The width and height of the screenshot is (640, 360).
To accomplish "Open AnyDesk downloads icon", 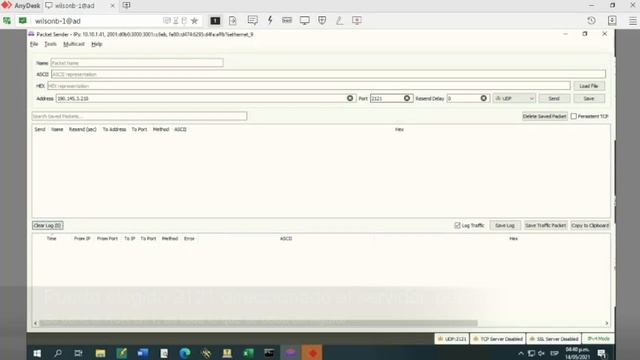I will coord(612,20).
